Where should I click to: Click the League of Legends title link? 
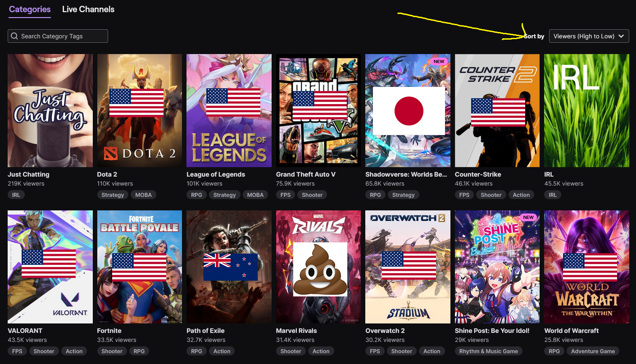tap(216, 174)
